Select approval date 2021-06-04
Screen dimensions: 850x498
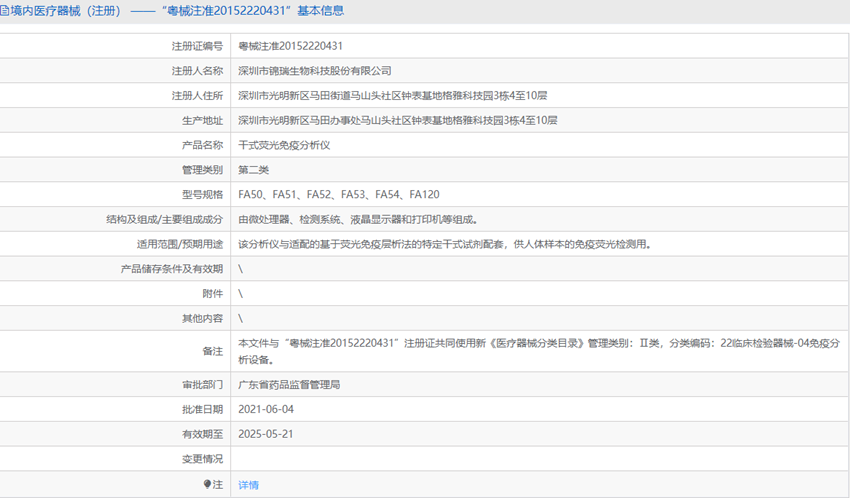click(x=266, y=410)
